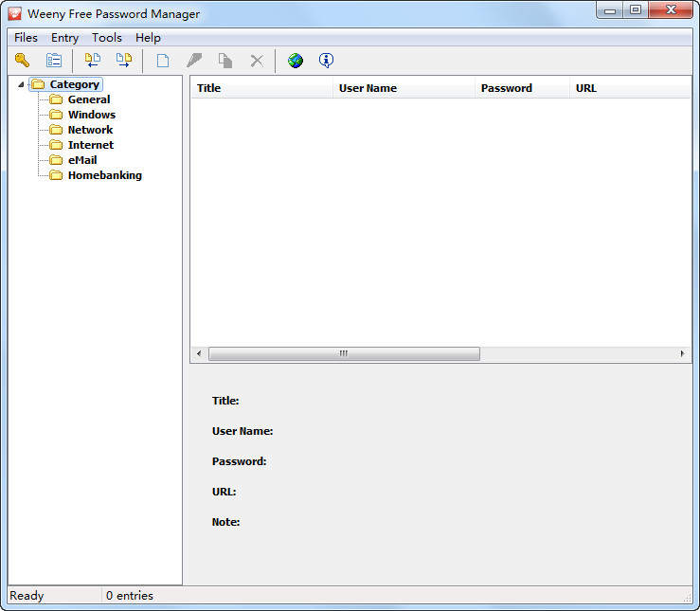The height and width of the screenshot is (611, 700).
Task: Click the 'Ready' status bar text
Action: [x=27, y=596]
